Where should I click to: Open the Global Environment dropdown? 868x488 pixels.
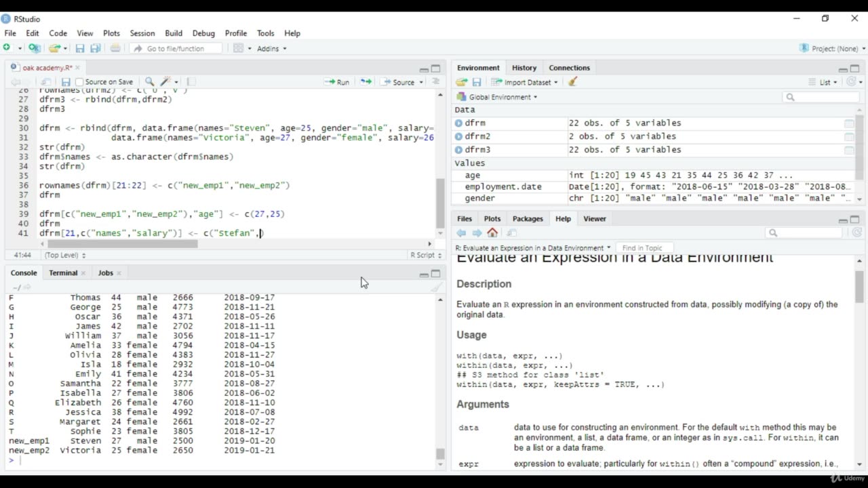(497, 97)
